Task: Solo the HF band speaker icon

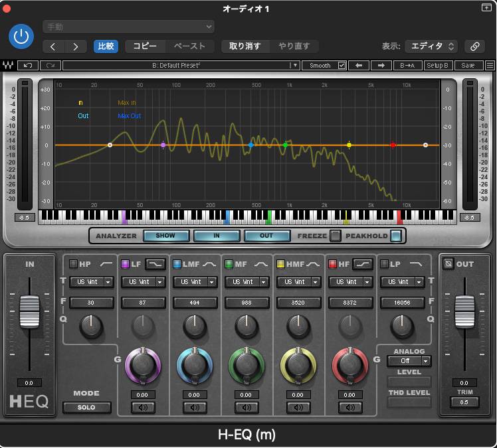Action: tap(350, 407)
